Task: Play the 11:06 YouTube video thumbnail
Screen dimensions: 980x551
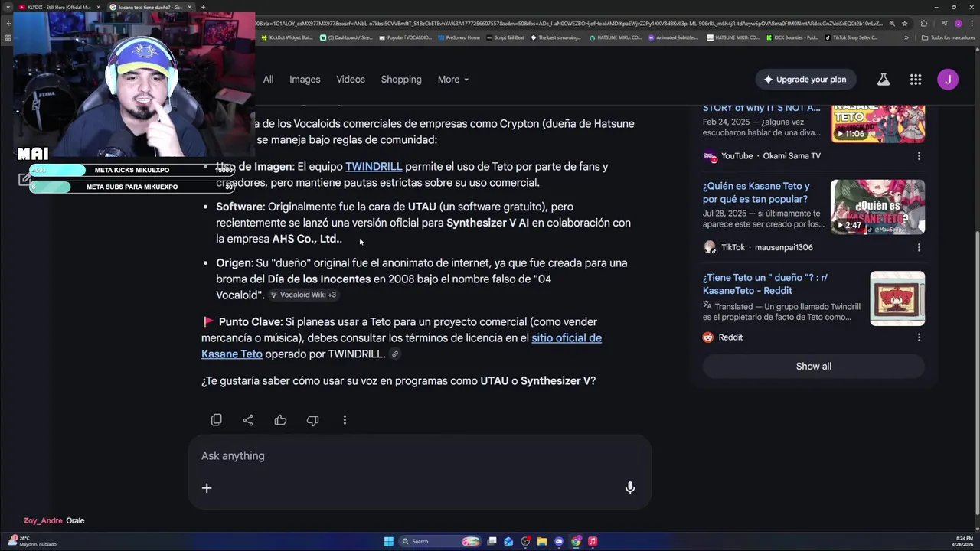Action: click(877, 123)
